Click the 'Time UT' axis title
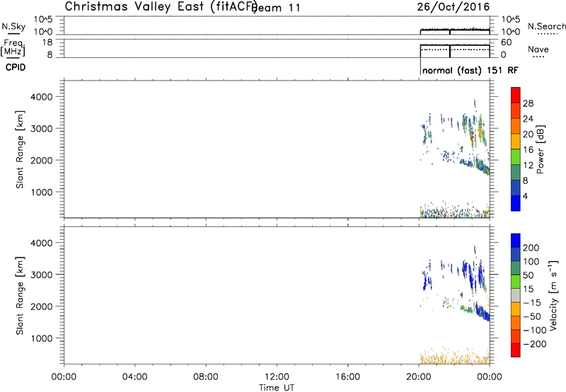The width and height of the screenshot is (566, 392). (277, 387)
